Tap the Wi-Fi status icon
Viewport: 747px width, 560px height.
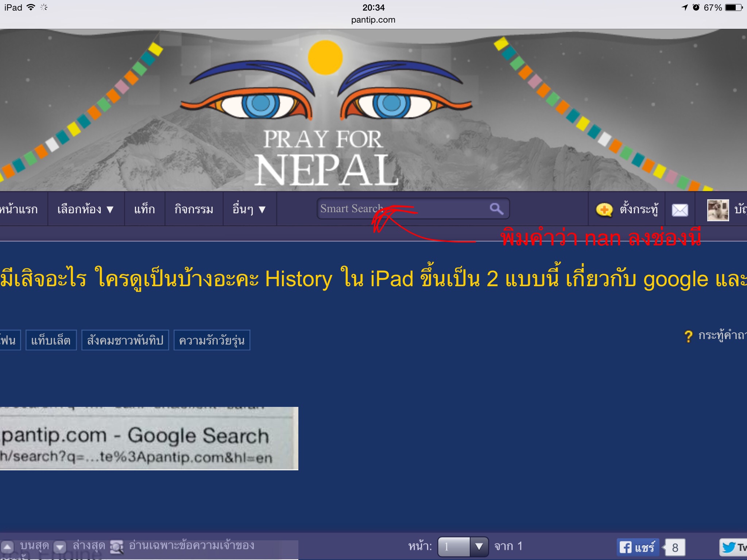[31, 7]
